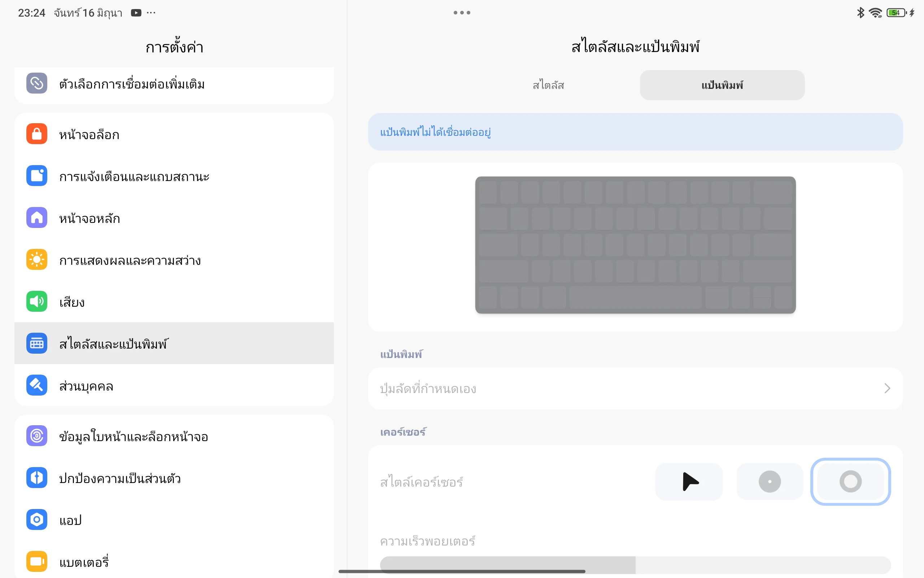This screenshot has width=924, height=578.
Task: Open สไตลัสและแป้นพิมพ์ settings entry
Action: click(x=174, y=343)
